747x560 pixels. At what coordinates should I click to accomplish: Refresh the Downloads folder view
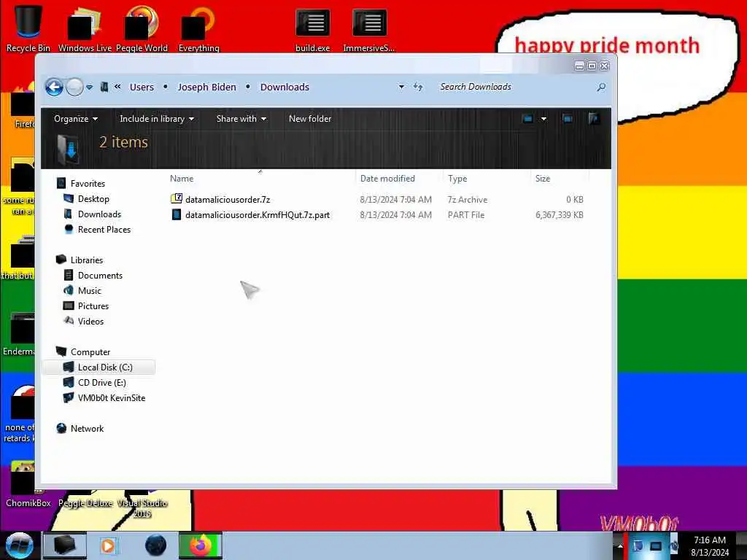pos(418,87)
